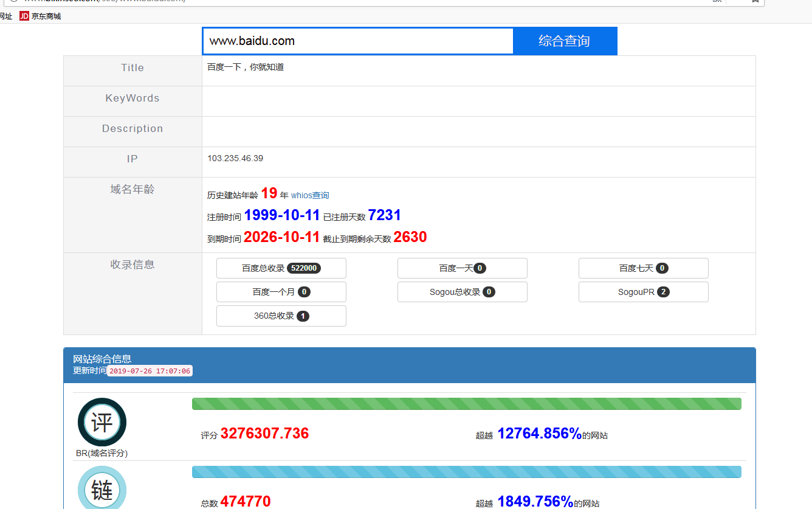
Task: Click the 百度一个月 button
Action: click(x=281, y=292)
